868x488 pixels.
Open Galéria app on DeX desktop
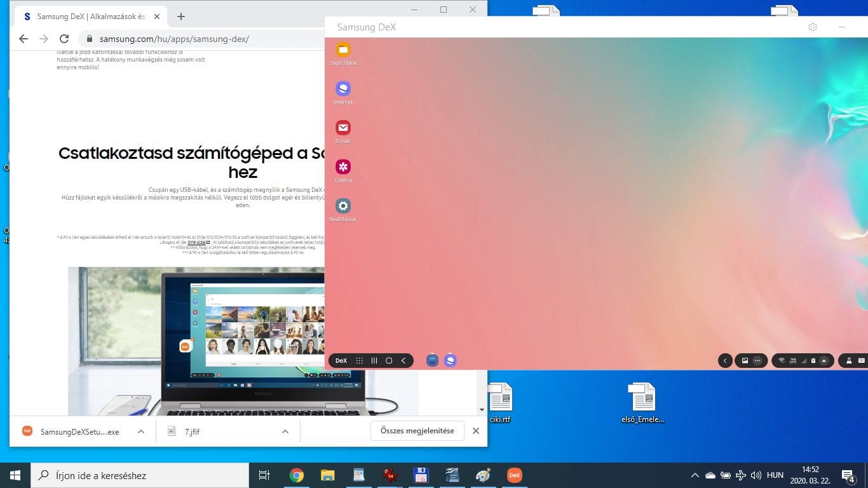coord(343,167)
